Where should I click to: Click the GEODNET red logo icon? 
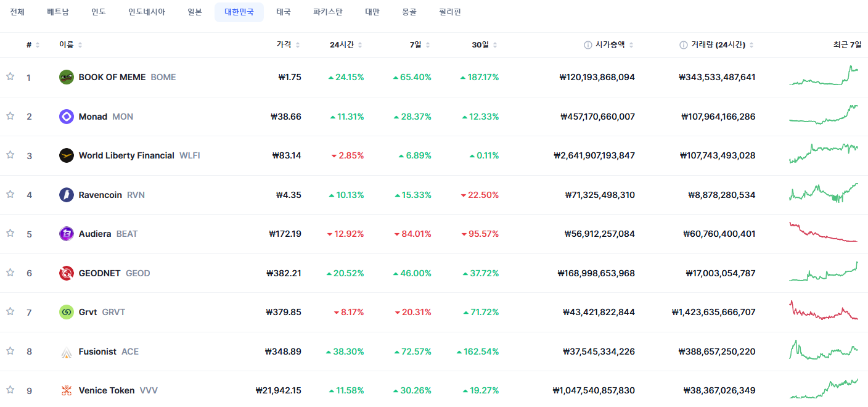point(67,273)
